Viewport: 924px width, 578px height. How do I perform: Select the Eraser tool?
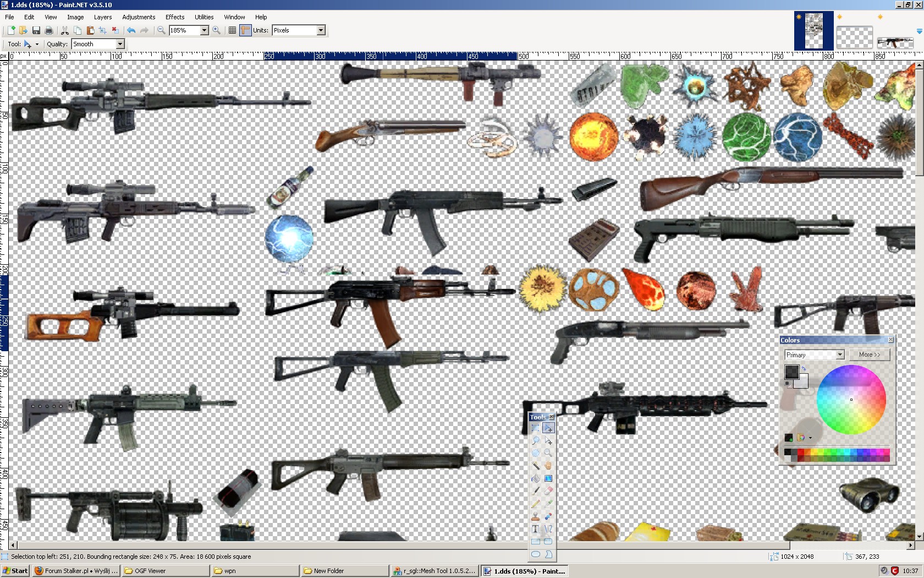tap(548, 491)
